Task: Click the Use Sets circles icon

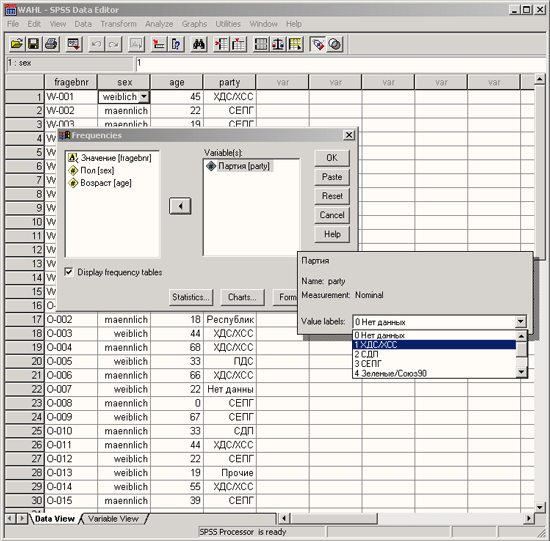Action: coord(335,44)
